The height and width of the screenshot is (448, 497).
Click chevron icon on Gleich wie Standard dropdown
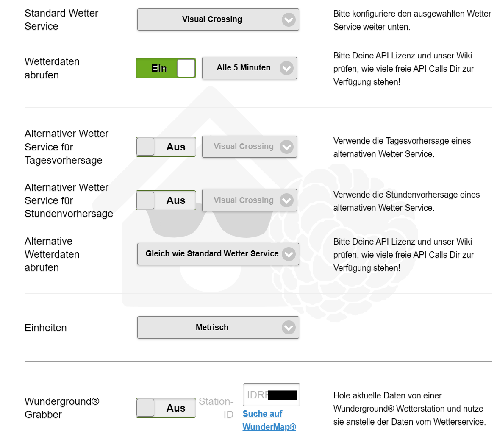289,254
